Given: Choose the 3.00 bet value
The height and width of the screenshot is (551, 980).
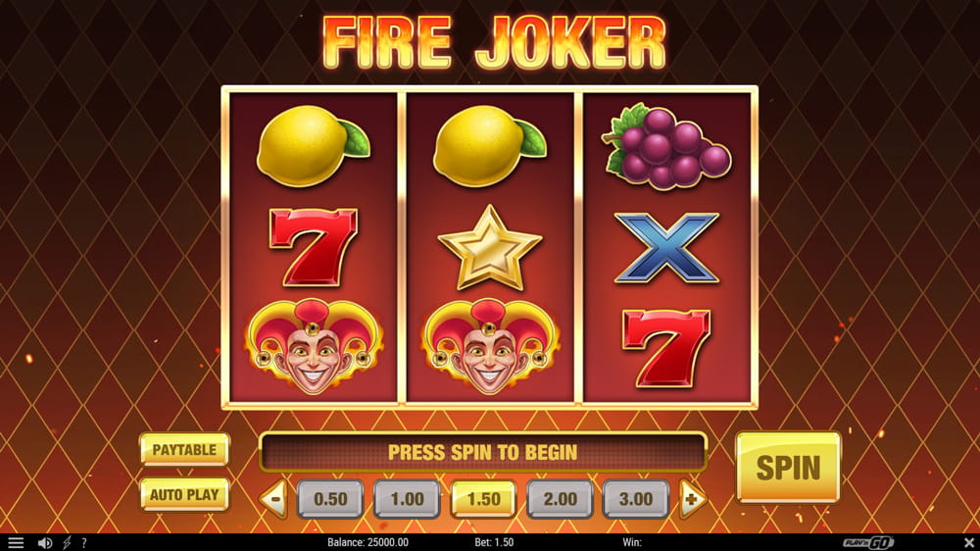Looking at the screenshot, I should (636, 499).
